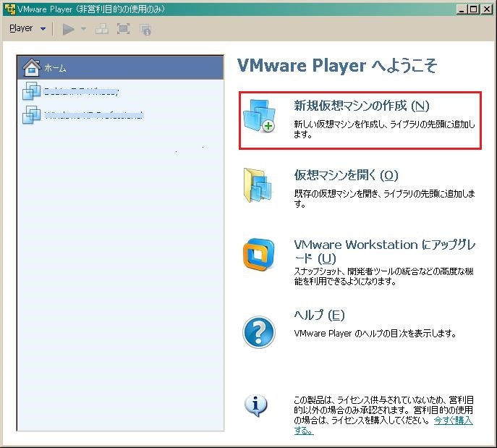Click the blue question mark help icon
The height and width of the screenshot is (448, 497).
click(259, 332)
